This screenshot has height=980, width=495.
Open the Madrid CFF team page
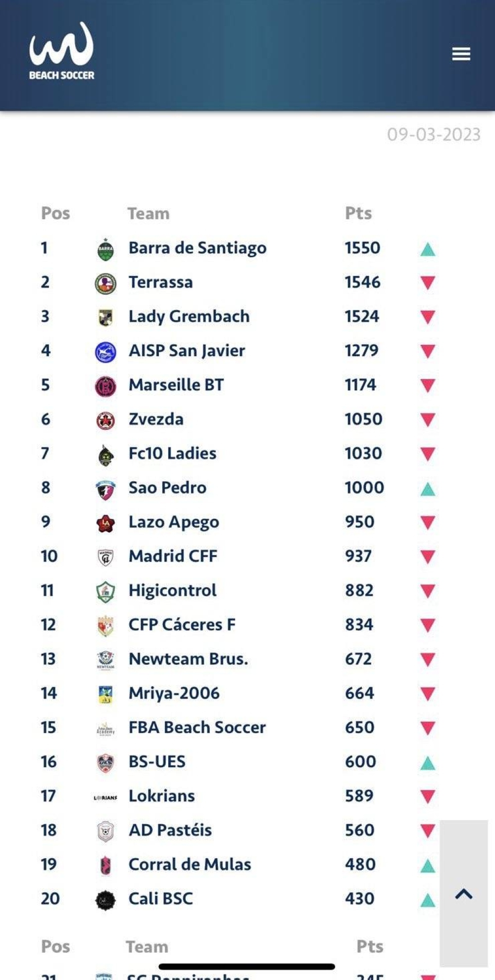click(x=173, y=556)
